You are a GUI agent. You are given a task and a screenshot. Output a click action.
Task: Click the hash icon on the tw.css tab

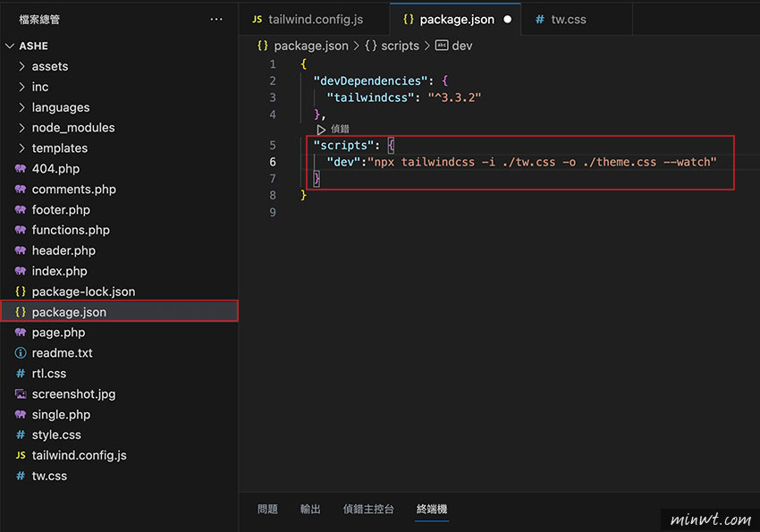[x=539, y=20]
